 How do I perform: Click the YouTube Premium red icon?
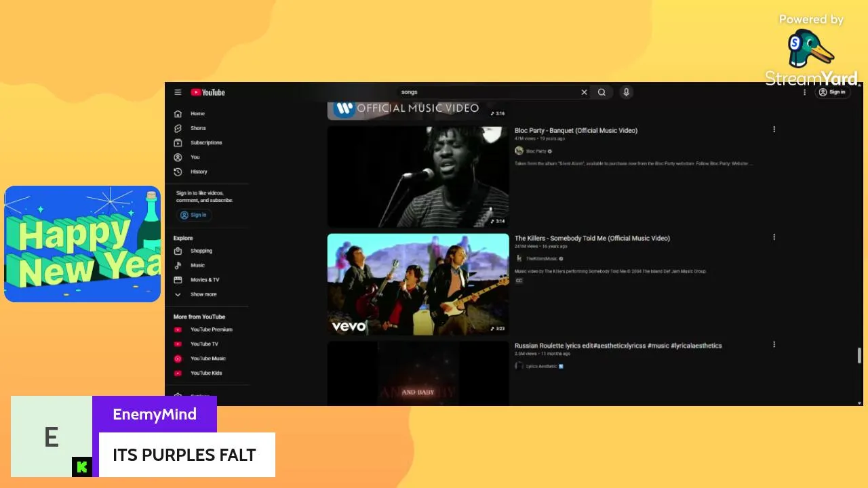tap(178, 330)
